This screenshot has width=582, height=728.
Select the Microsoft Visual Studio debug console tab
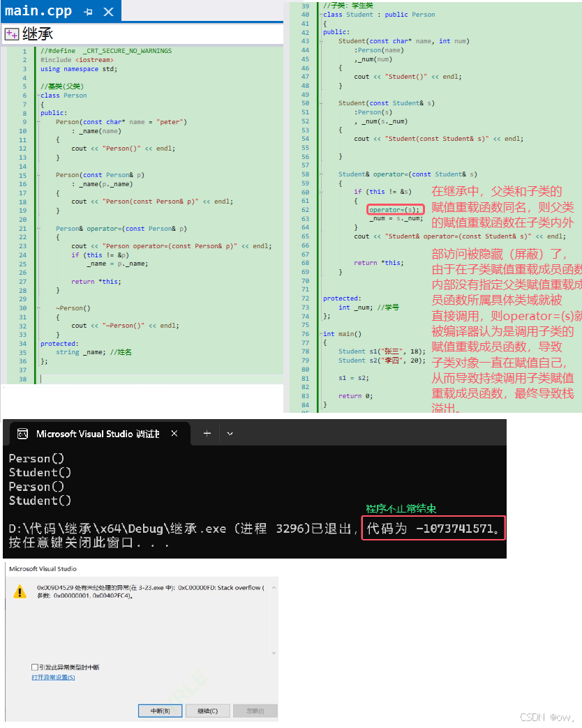[99, 434]
